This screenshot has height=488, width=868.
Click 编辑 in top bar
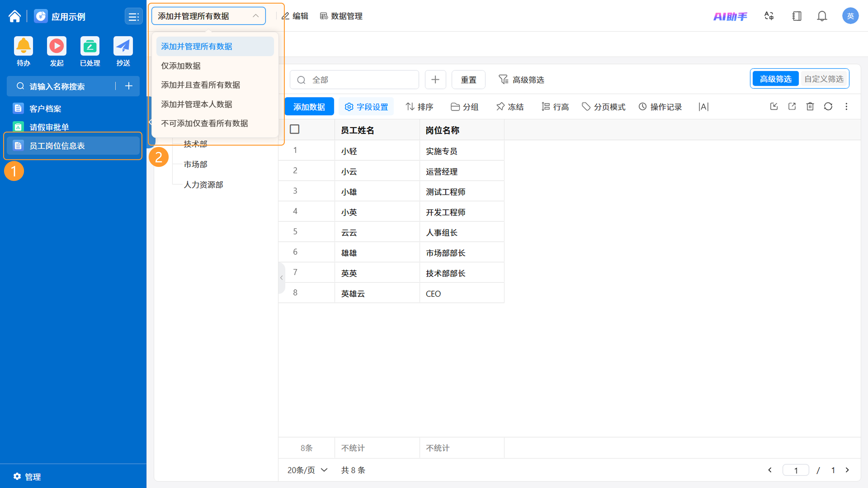click(295, 16)
